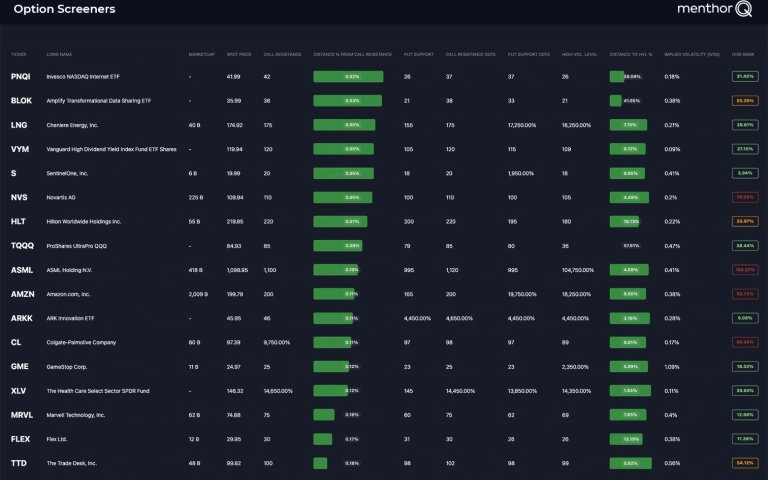Click Vanguard High Dividend Yield Index Fund name
The image size is (768, 480).
coord(111,149)
